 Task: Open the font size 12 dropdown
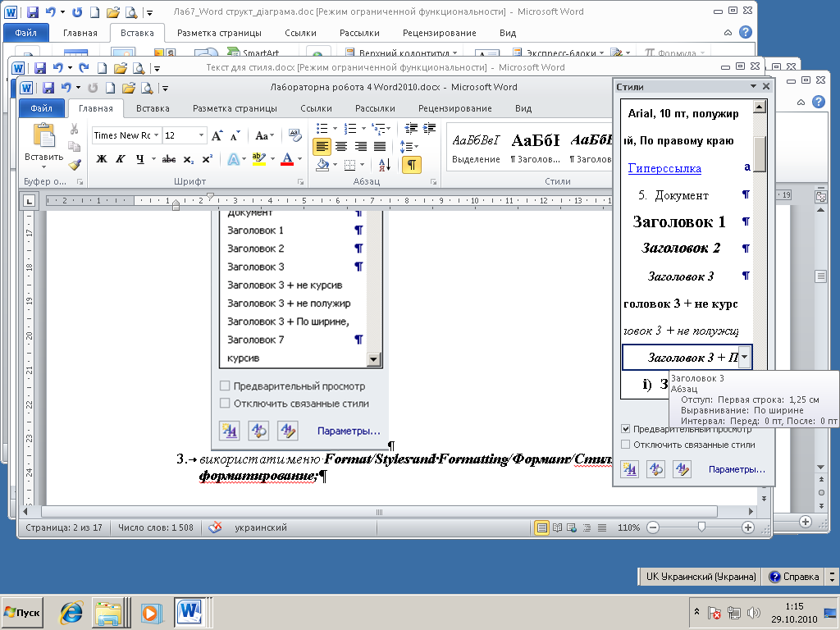coord(202,135)
